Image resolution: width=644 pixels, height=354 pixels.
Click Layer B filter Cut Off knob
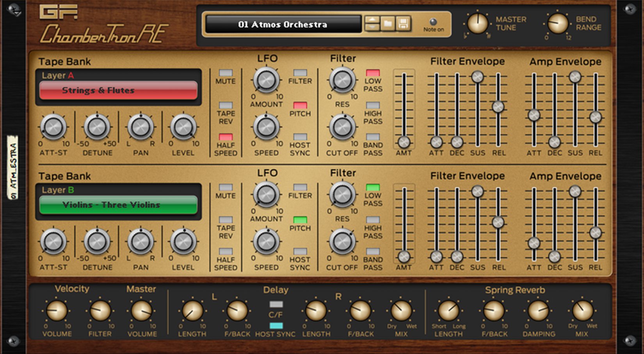(x=342, y=242)
